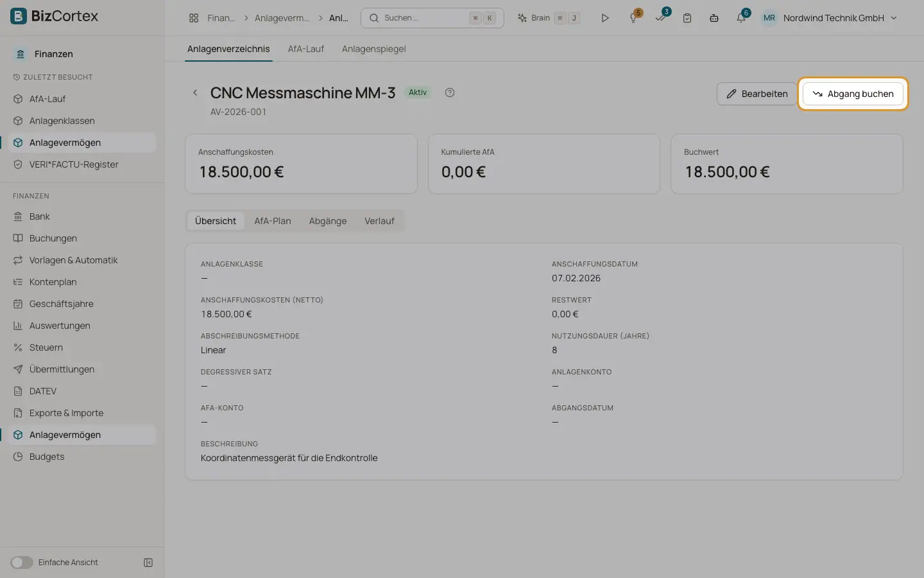Switch to the AfA-Lauf tab
924x578 pixels.
pyautogui.click(x=306, y=49)
